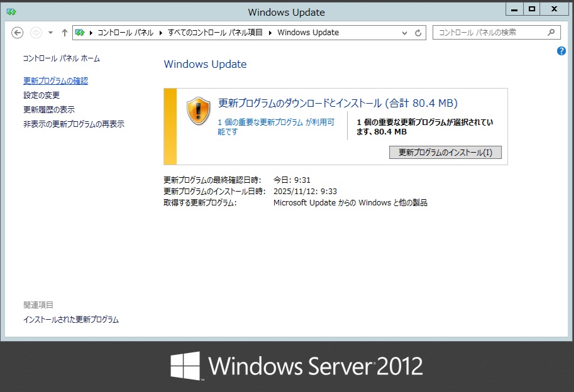This screenshot has height=392, width=574.
Task: Go up one level with the up arrow
Action: [x=65, y=33]
